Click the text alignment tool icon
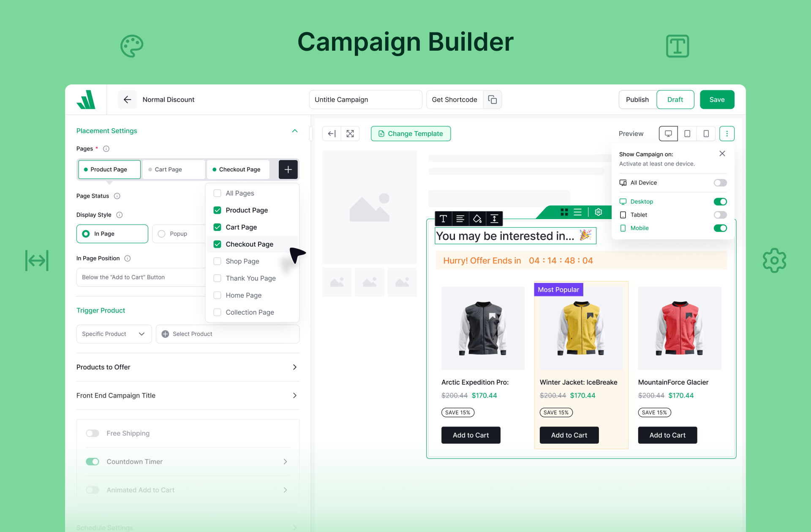 (460, 219)
